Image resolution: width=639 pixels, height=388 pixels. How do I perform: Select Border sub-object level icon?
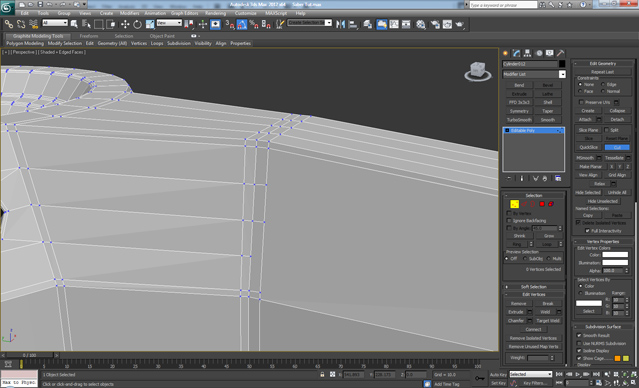(x=533, y=204)
